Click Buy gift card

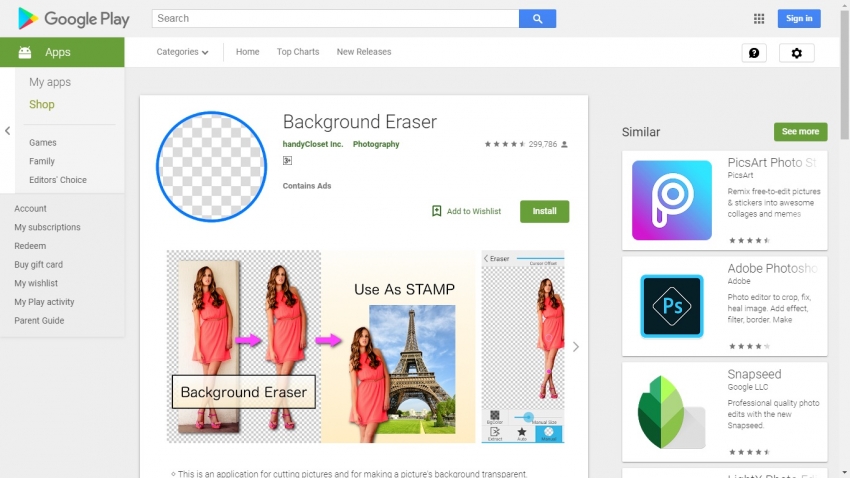coord(38,264)
